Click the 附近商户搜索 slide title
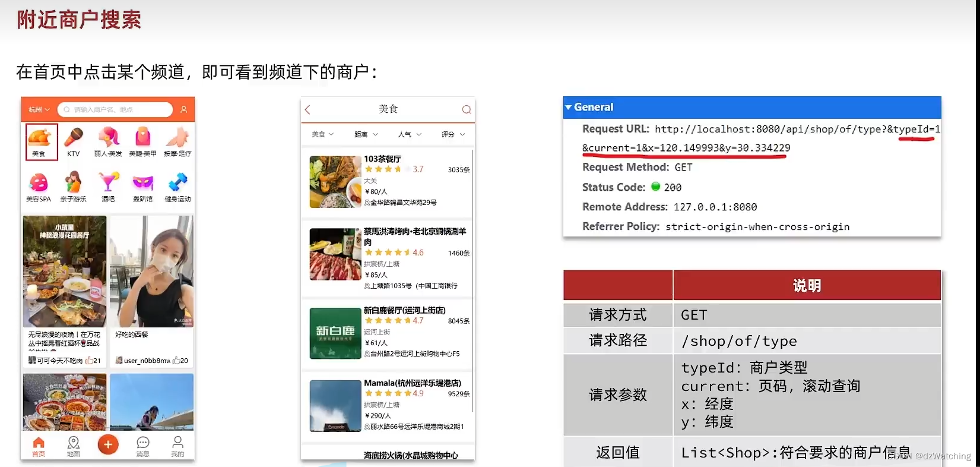This screenshot has height=467, width=980. (x=79, y=20)
